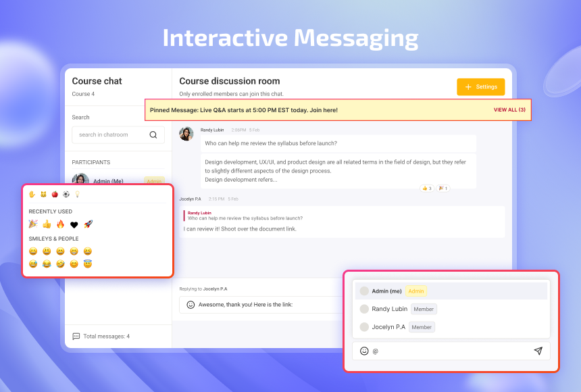Screen dimensions: 581x392
Task: Click the Member badge next to Jocelyn P.A
Action: (422, 327)
